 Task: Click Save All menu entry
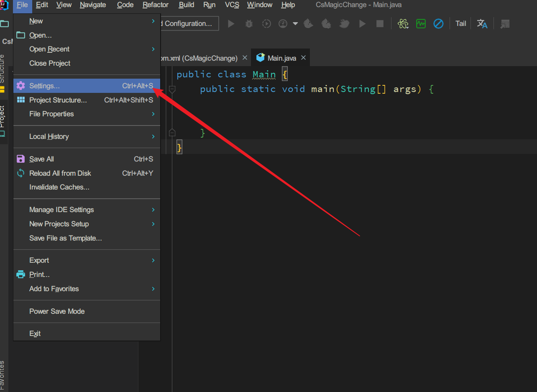point(87,159)
